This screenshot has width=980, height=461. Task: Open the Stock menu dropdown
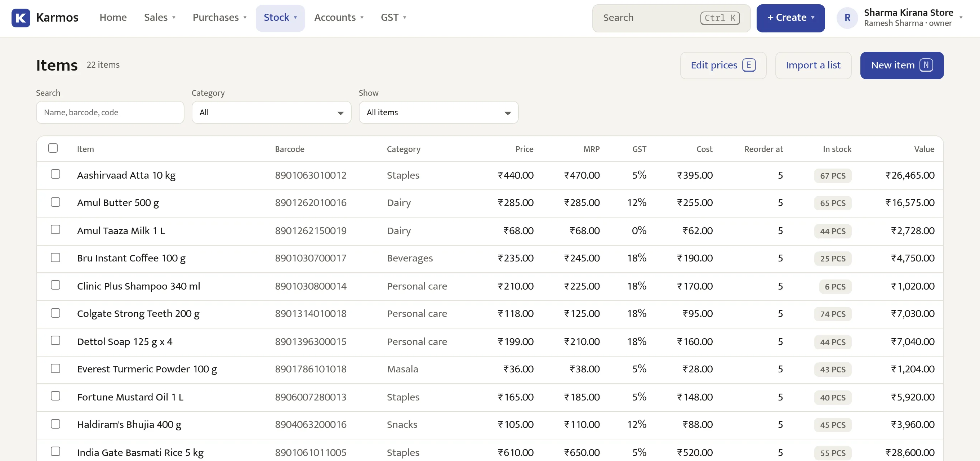point(280,18)
